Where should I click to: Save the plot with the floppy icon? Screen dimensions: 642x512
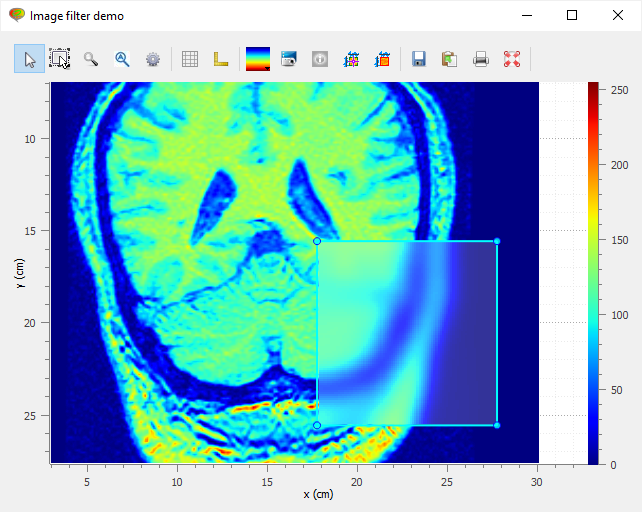pyautogui.click(x=418, y=59)
